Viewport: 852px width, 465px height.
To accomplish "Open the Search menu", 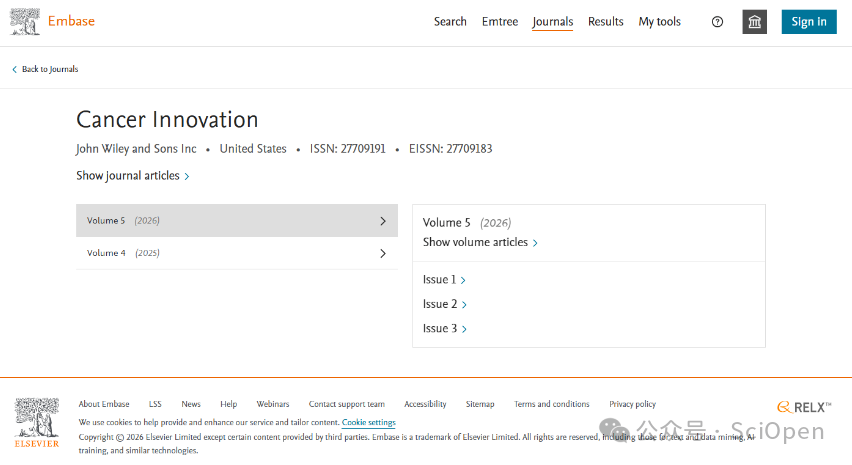I will [450, 22].
